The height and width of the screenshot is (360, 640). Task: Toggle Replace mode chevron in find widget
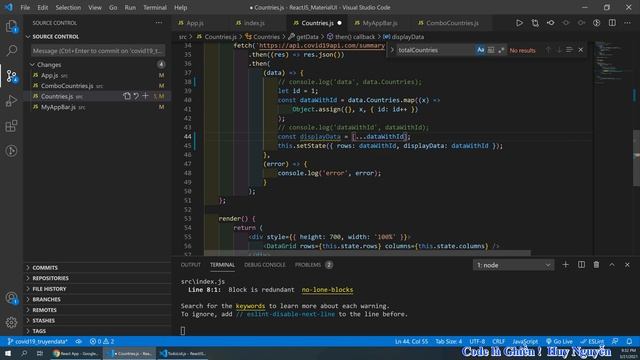(392, 50)
